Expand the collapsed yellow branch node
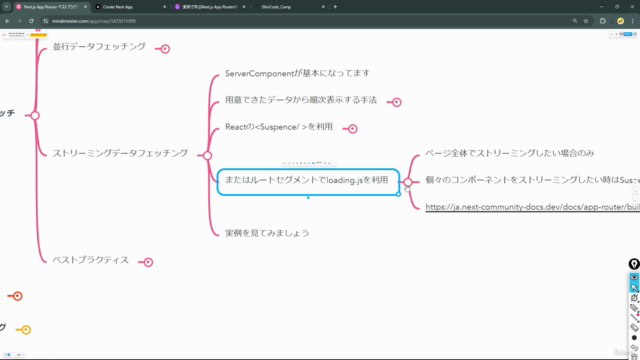 click(x=26, y=329)
